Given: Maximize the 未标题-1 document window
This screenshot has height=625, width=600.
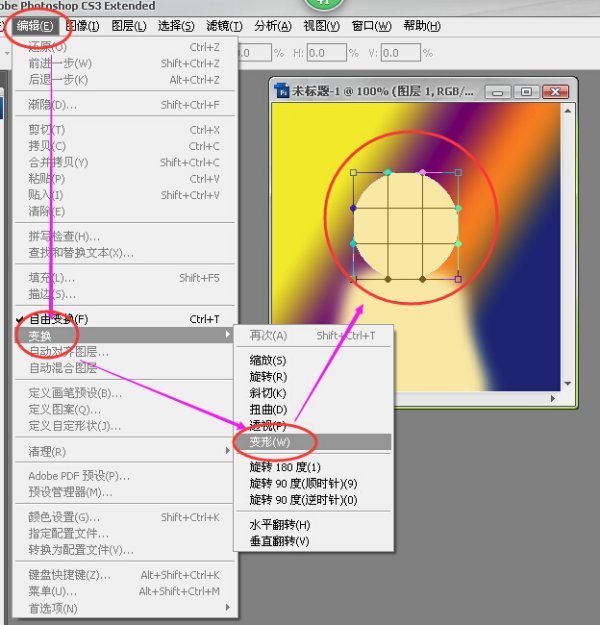Looking at the screenshot, I should 524,92.
